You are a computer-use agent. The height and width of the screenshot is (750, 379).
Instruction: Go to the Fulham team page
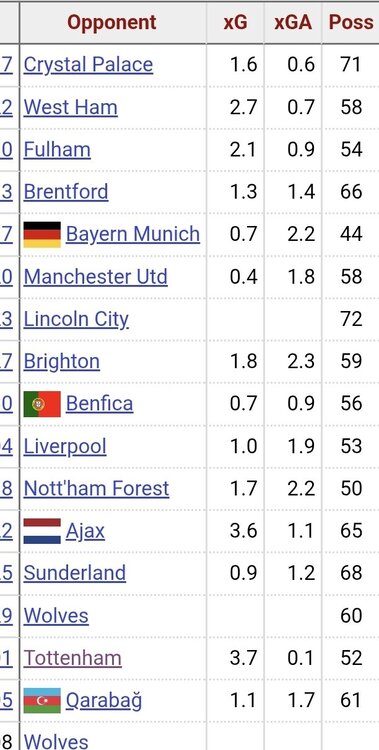click(57, 150)
